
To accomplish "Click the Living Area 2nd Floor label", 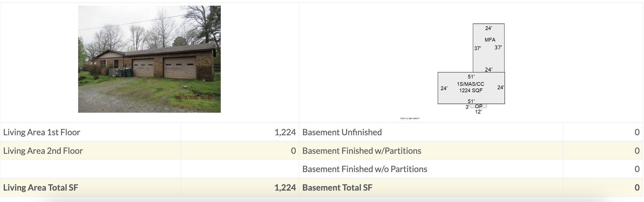I will [43, 151].
